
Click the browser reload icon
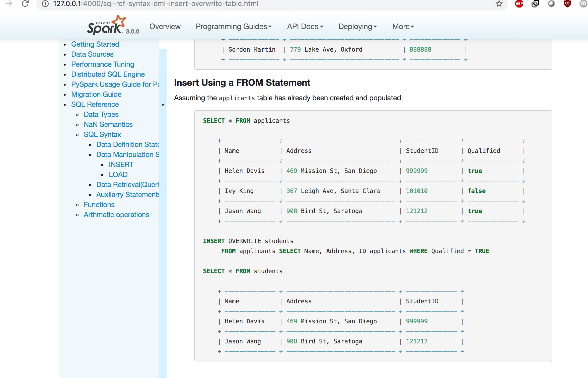coord(25,4)
